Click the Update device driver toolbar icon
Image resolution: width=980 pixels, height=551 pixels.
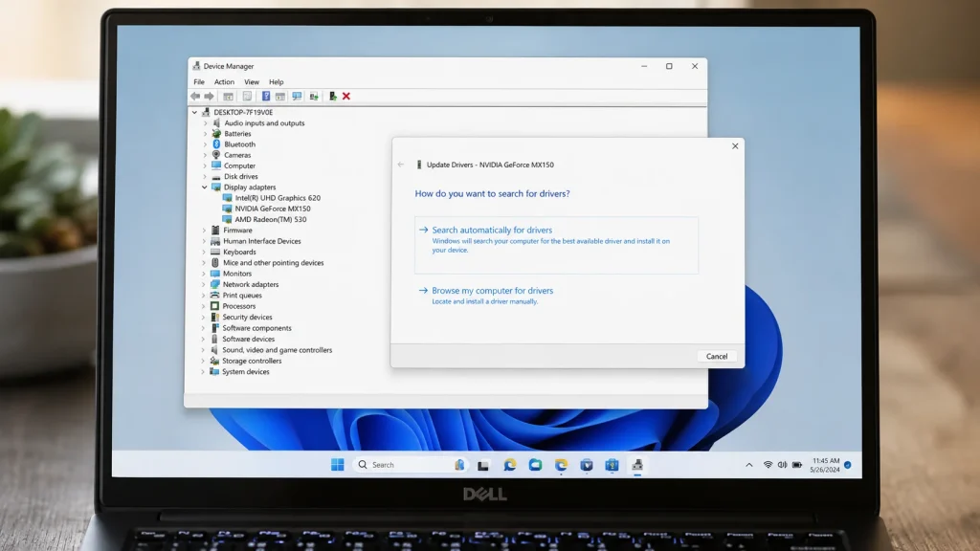(332, 97)
